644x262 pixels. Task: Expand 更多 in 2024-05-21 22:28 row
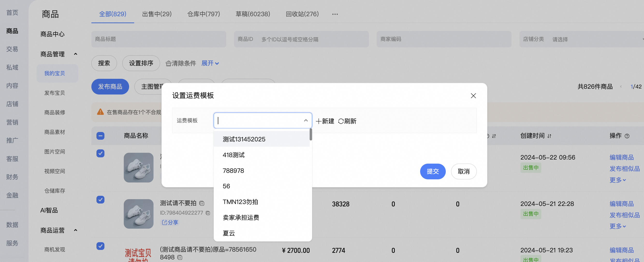click(617, 226)
